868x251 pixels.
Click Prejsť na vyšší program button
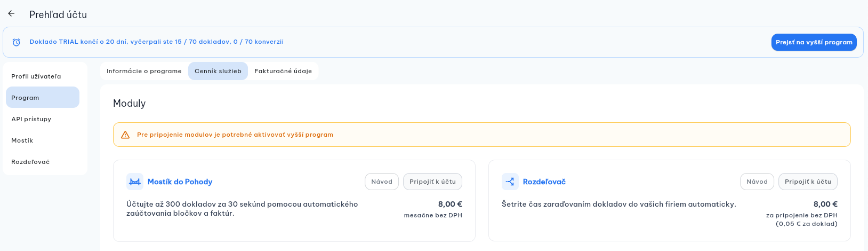(814, 42)
